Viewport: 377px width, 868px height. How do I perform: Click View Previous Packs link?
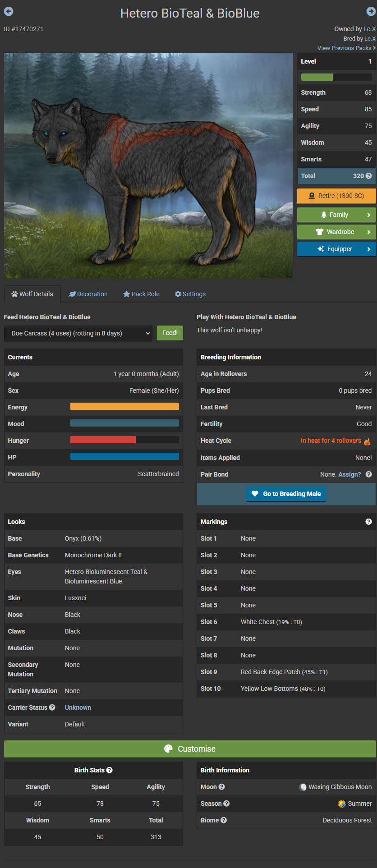346,48
